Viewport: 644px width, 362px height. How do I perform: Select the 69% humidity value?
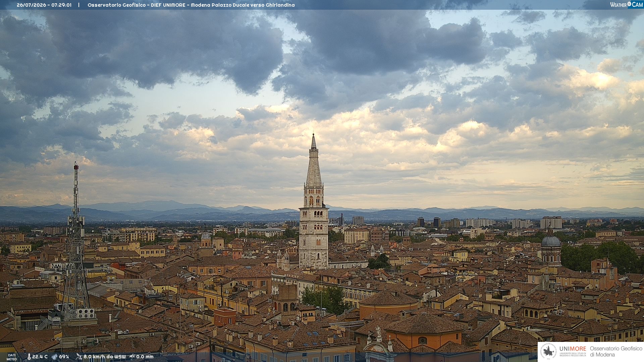coord(64,357)
